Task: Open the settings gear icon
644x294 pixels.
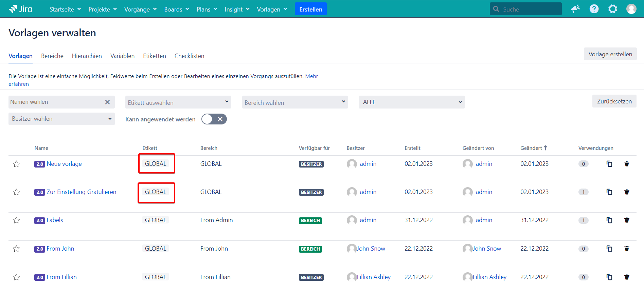Action: click(x=612, y=9)
